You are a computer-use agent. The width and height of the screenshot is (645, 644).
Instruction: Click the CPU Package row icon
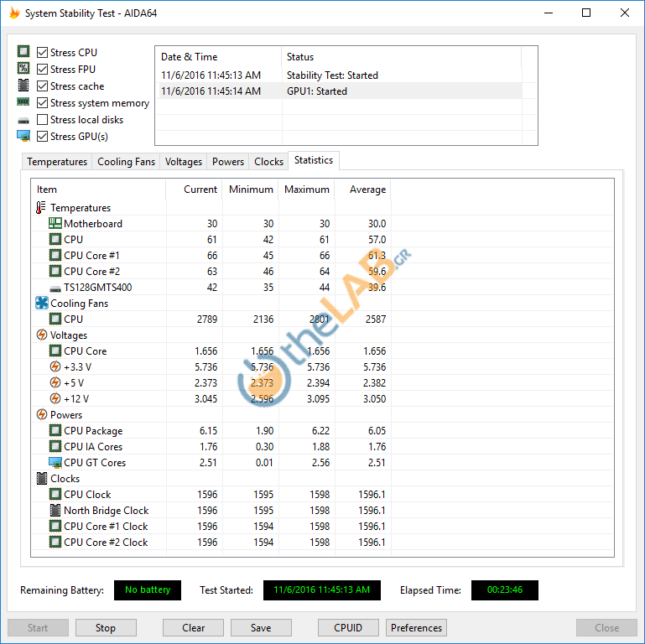(55, 430)
